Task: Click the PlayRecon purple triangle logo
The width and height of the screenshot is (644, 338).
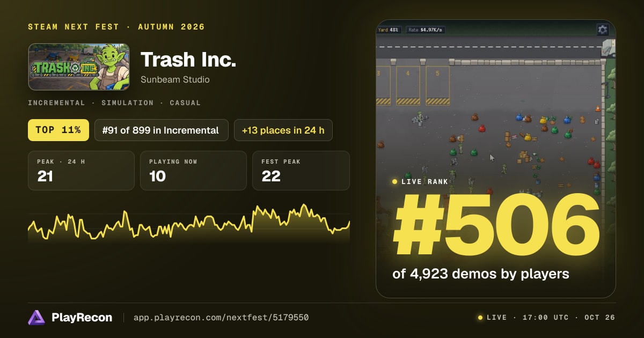Action: click(x=36, y=318)
